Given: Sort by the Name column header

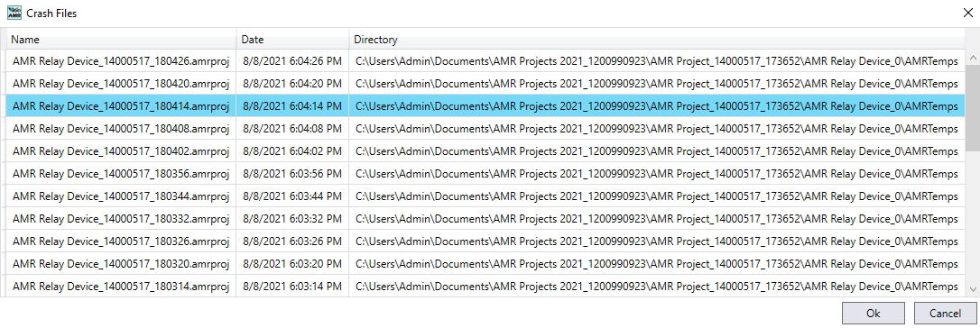Looking at the screenshot, I should (121, 40).
